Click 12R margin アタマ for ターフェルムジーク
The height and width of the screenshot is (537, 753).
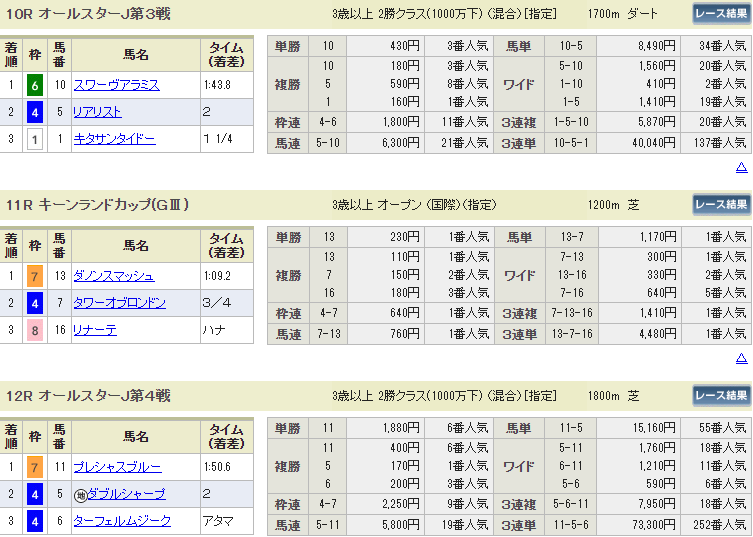(x=218, y=521)
